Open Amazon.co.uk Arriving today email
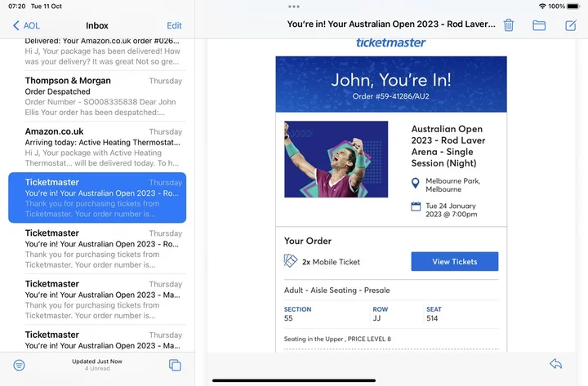 pos(97,148)
